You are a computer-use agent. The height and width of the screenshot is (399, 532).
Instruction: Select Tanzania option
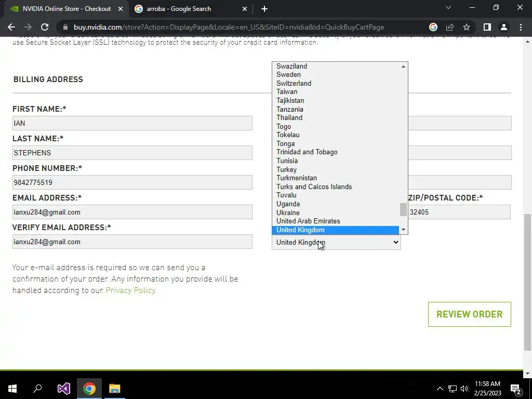pos(335,109)
